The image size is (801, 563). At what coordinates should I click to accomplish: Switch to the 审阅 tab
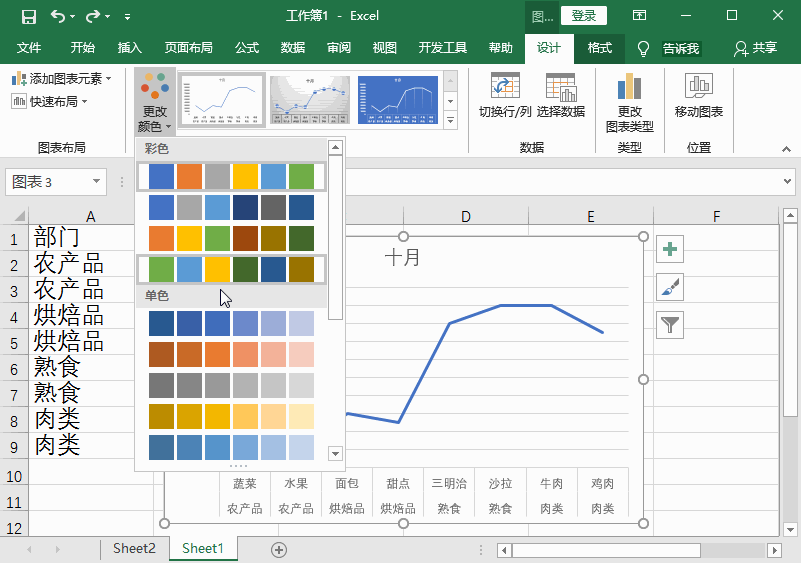pos(339,48)
